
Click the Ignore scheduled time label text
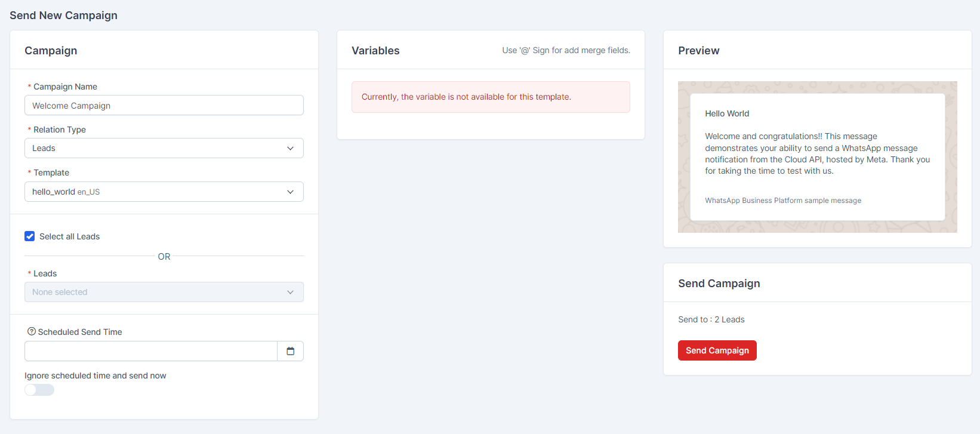pos(95,375)
